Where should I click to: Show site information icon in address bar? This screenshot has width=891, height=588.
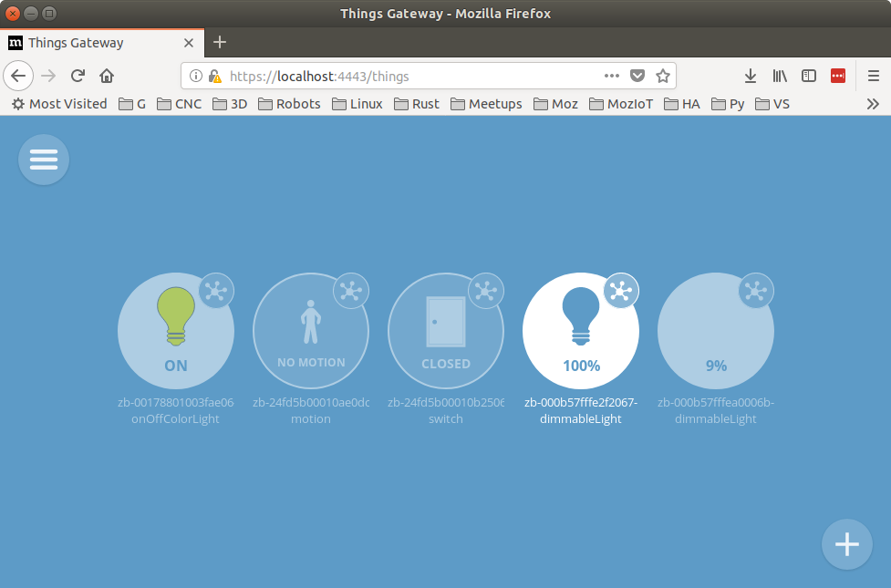[195, 76]
